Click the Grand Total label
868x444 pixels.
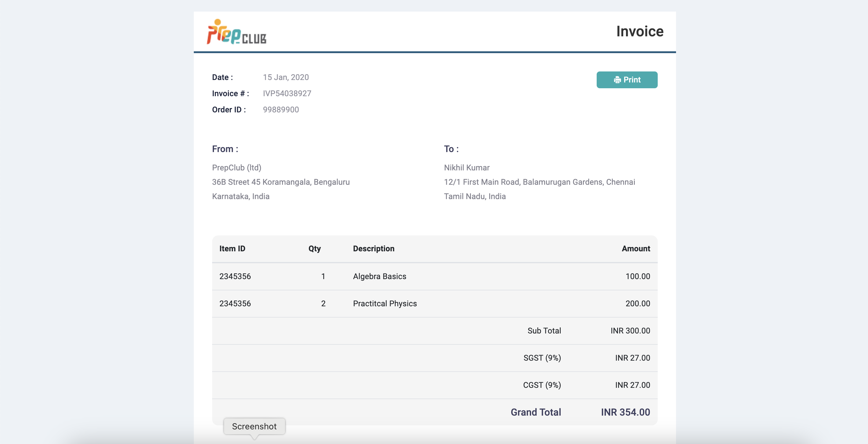tap(536, 412)
